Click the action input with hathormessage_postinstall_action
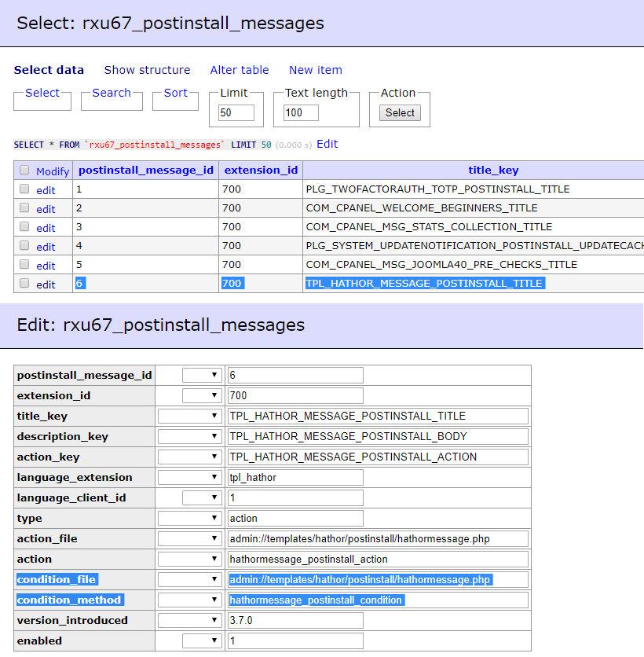Image resolution: width=644 pixels, height=657 pixels. 378,559
